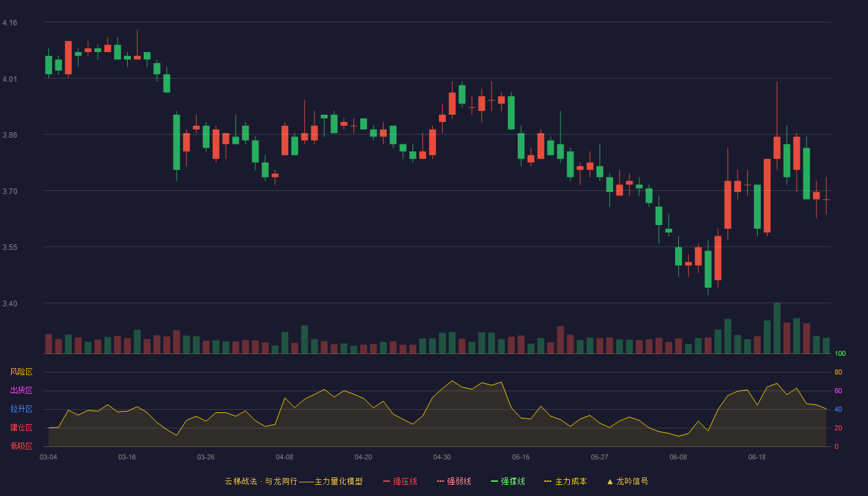Click the 04-20 date label

[363, 457]
